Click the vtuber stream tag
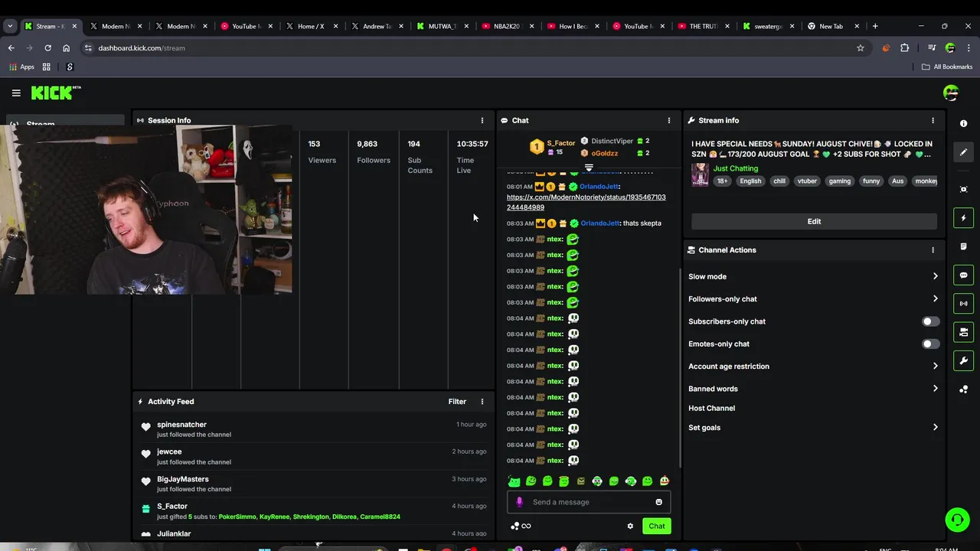 [x=807, y=181]
